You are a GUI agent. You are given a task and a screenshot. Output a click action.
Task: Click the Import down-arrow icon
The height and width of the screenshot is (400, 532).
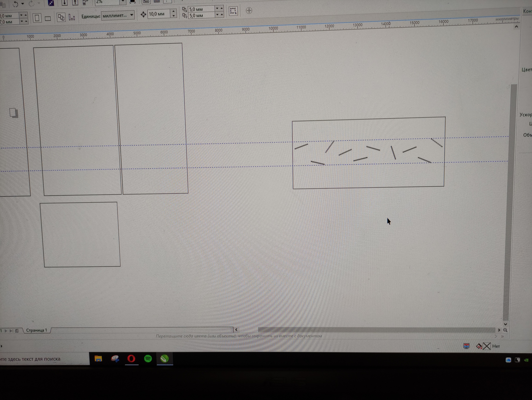point(64,3)
